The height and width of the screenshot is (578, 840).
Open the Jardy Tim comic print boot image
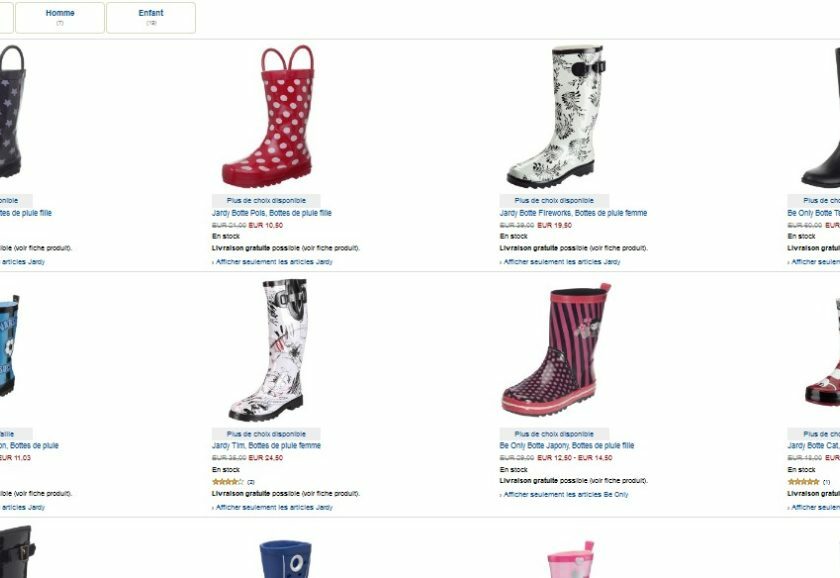point(268,350)
